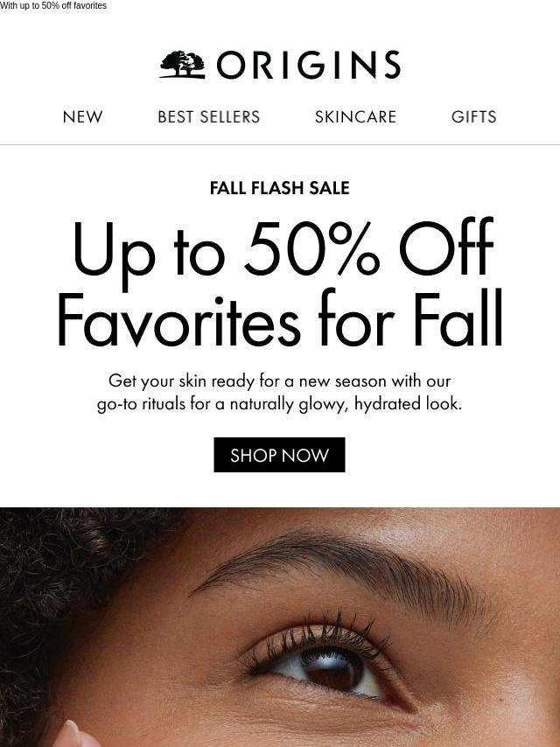Screen dimensions: 560x747
Task: Click the Origins tree logo icon
Action: tap(183, 65)
